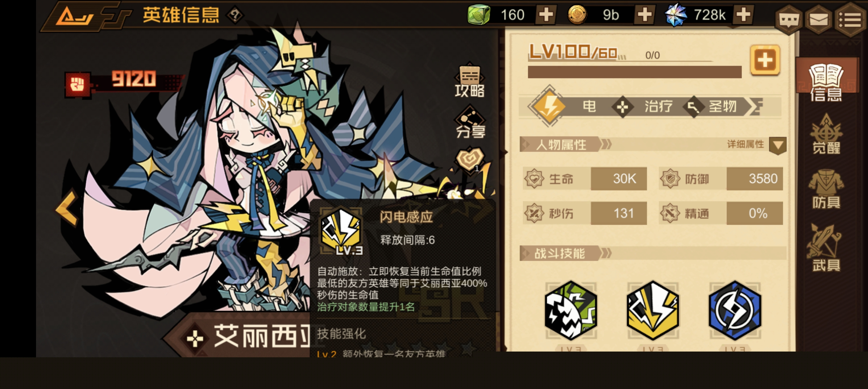Image resolution: width=868 pixels, height=389 pixels.
Task: Switch to the 防具 armor tab
Action: click(x=826, y=189)
